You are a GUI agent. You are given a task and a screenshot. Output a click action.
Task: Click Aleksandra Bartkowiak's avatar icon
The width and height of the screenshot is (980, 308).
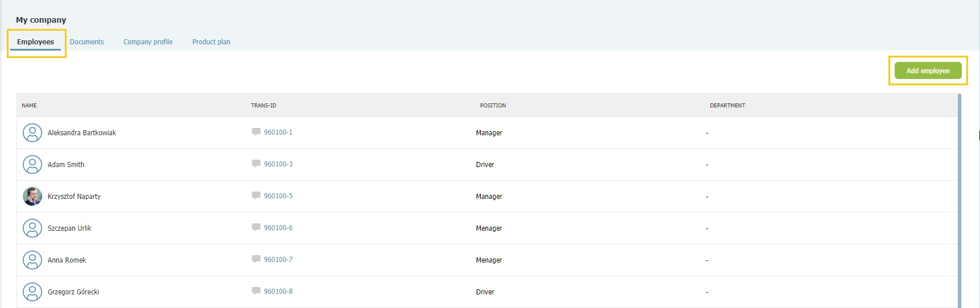click(x=32, y=133)
